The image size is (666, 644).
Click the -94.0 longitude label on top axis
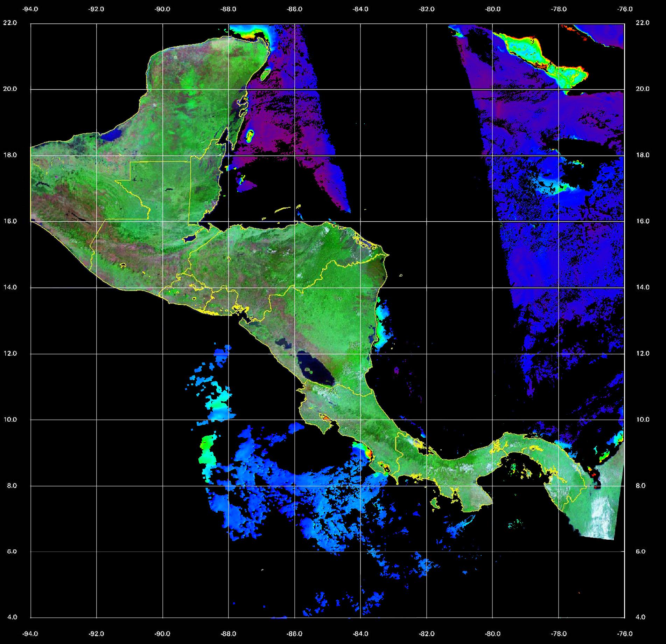point(30,9)
